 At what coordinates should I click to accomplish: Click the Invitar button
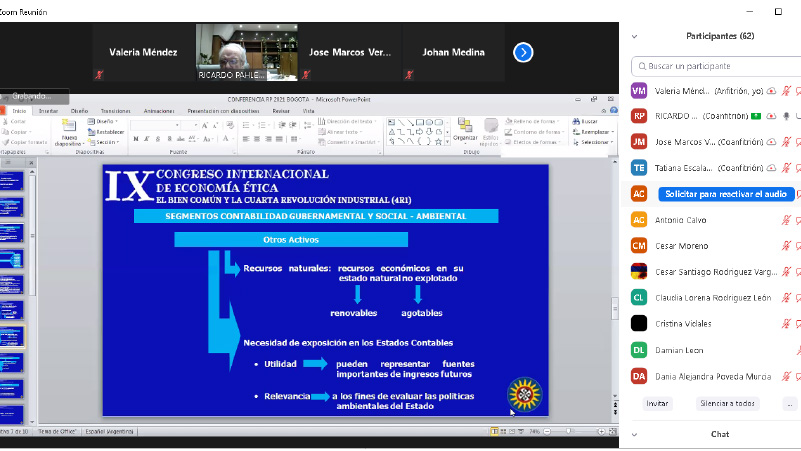click(x=657, y=403)
